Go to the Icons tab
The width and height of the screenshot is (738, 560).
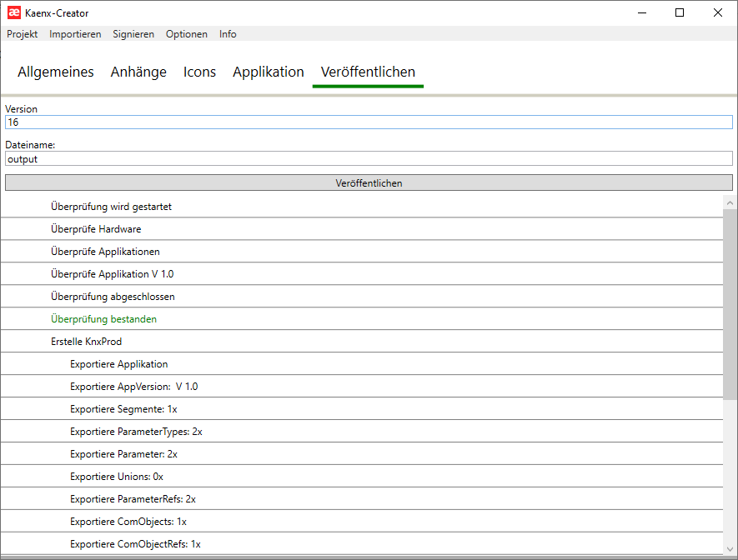coord(199,72)
